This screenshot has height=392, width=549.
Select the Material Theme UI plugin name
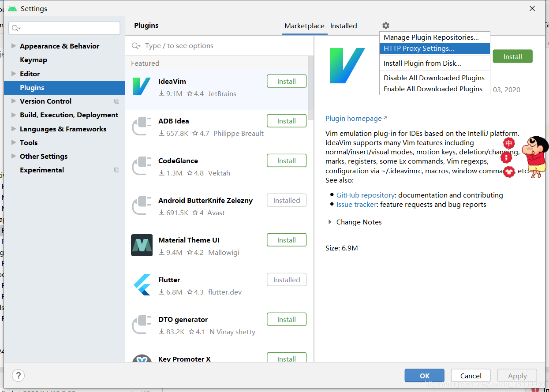pos(189,240)
